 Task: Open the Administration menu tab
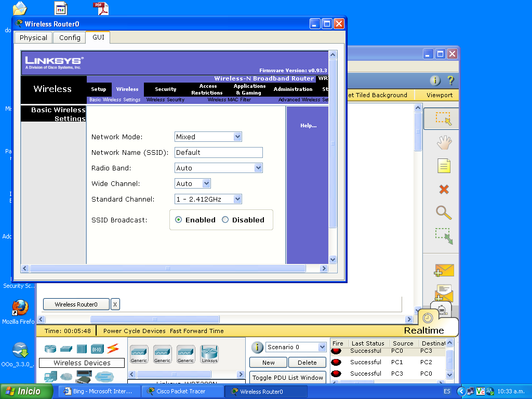293,89
